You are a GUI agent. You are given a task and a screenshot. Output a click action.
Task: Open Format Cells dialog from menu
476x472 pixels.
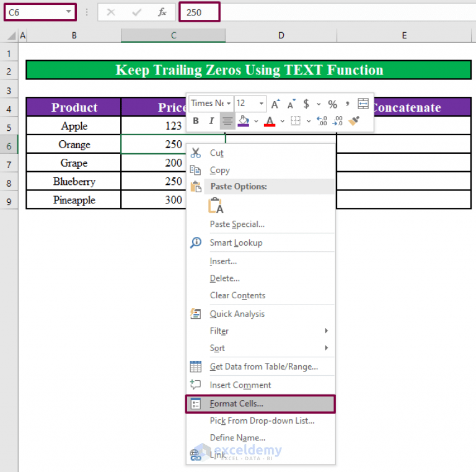(260, 404)
